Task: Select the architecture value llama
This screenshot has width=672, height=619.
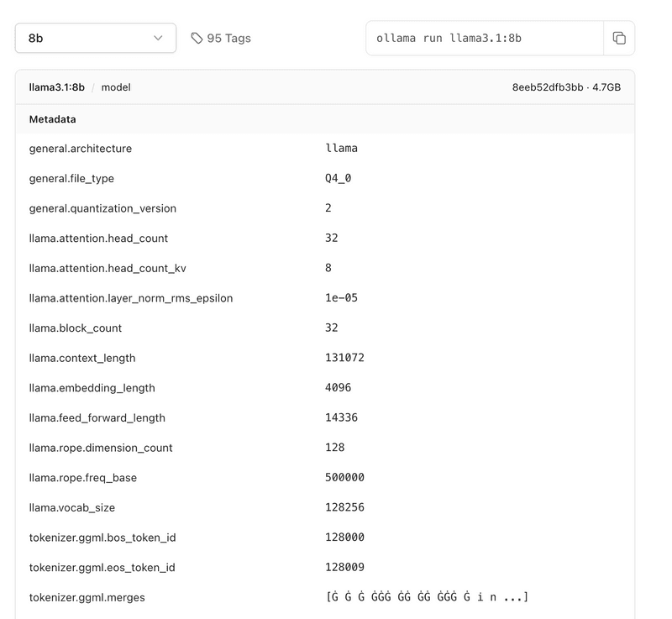Action: click(341, 148)
